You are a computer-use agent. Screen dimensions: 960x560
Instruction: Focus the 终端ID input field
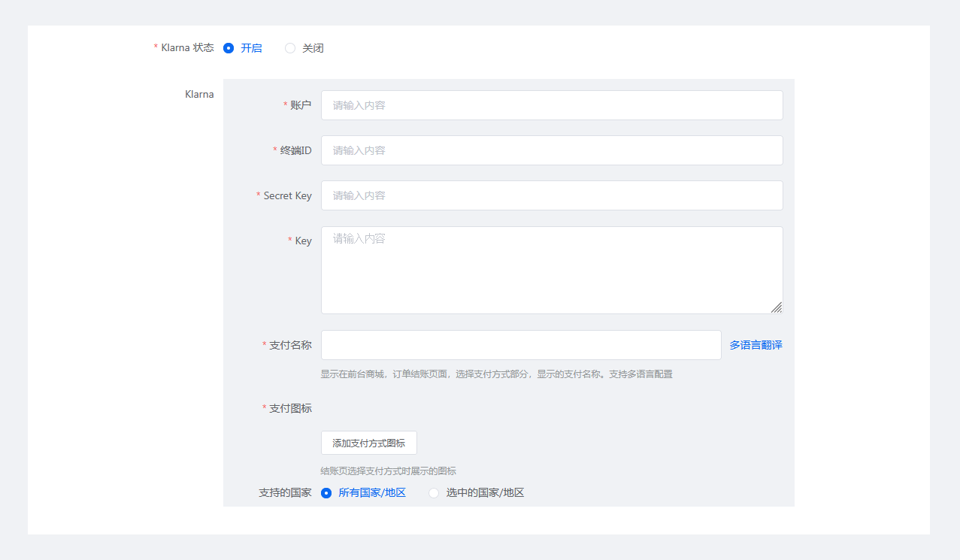point(551,150)
